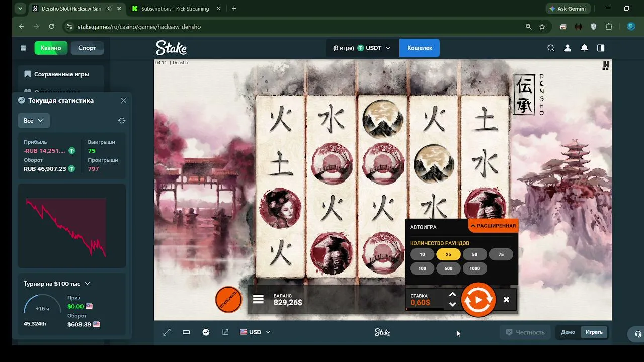Zoom the page via address bar magnifier
Viewport: 644px width, 362px height.
(x=528, y=27)
